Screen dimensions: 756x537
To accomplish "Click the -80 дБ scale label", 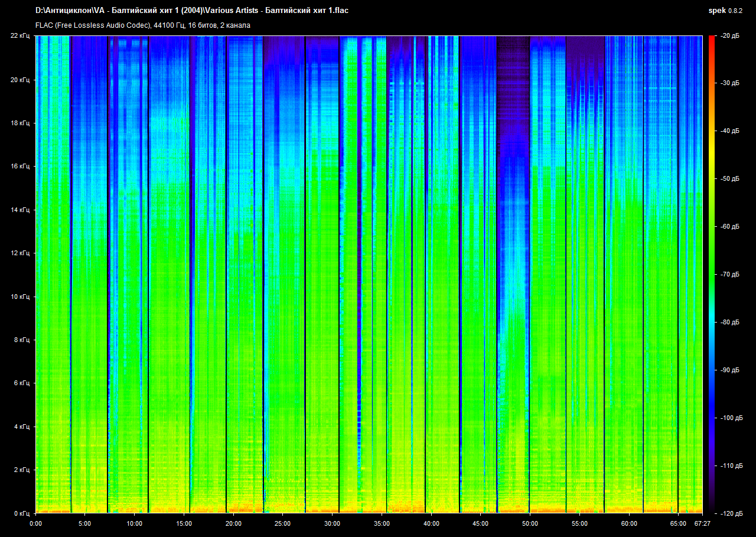I will (x=729, y=323).
